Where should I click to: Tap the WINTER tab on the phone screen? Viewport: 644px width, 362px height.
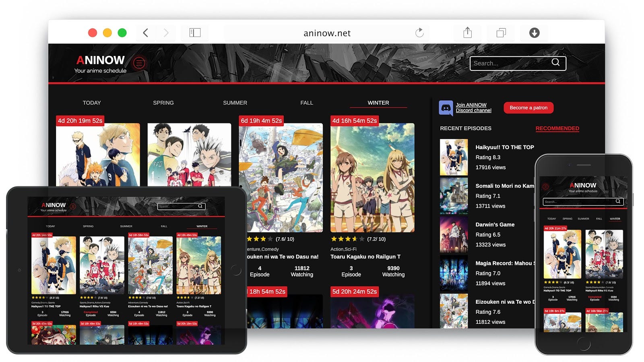click(x=615, y=219)
